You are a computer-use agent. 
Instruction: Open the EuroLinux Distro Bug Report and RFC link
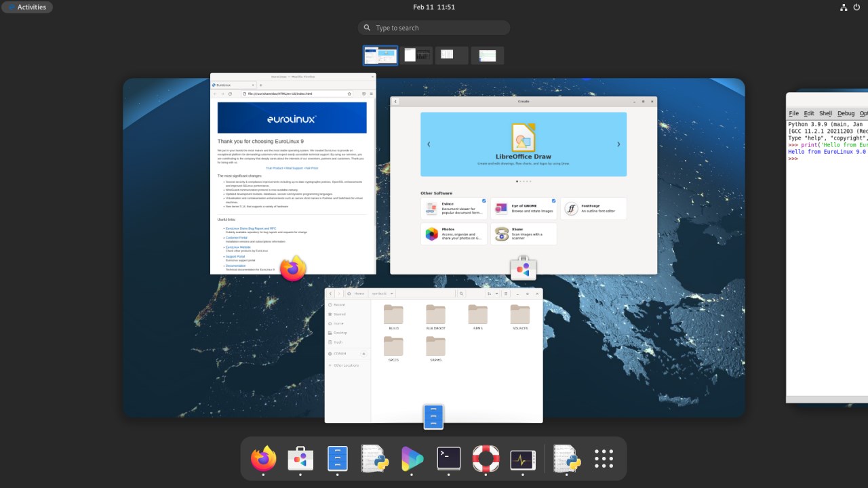coord(251,228)
